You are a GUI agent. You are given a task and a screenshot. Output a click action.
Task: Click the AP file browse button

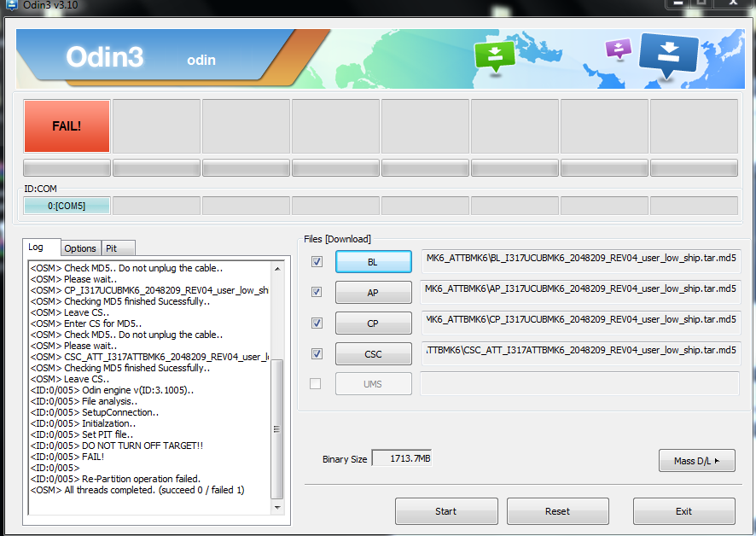click(373, 293)
